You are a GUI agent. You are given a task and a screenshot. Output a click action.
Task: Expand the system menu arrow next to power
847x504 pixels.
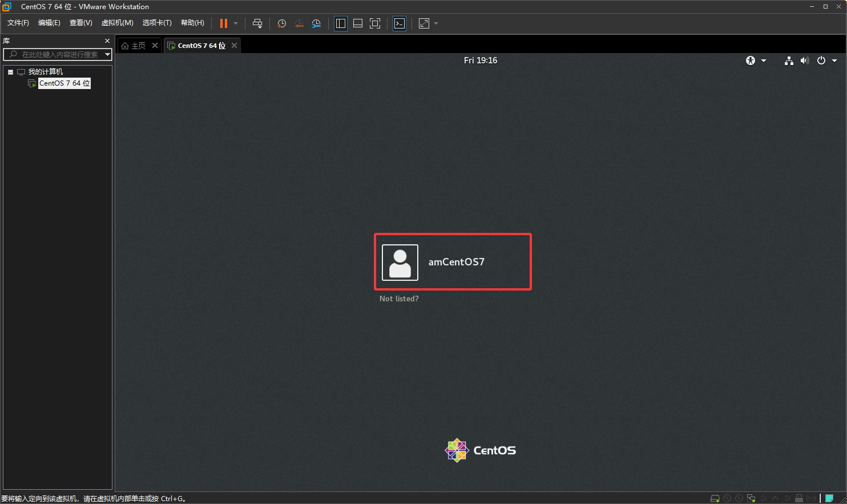coord(834,61)
